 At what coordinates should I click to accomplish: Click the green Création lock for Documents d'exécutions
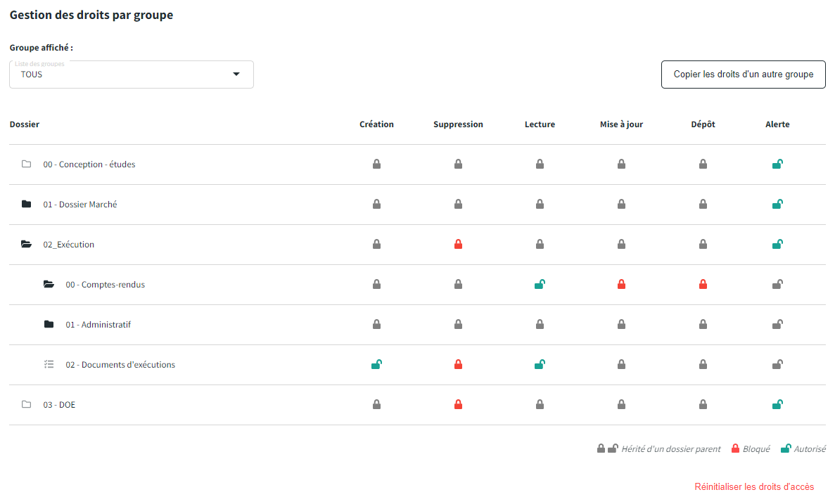click(376, 365)
